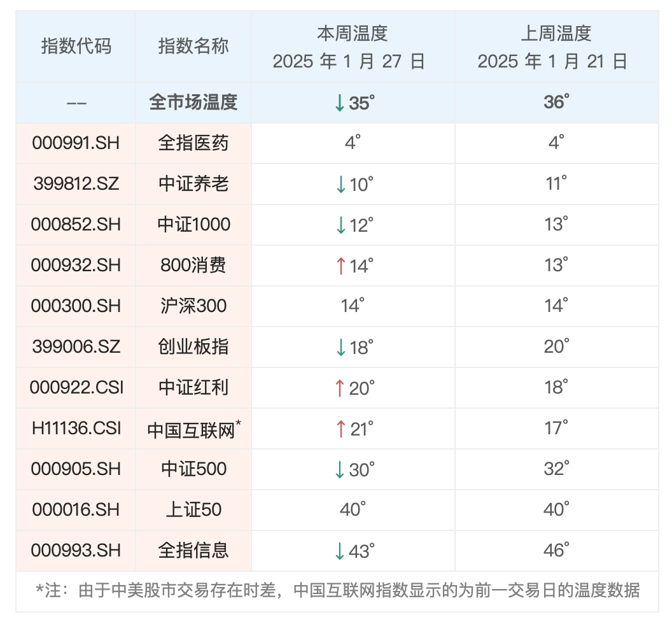672x624 pixels.
Task: Click 中国互联网 this-week value 21°
Action: click(354, 429)
